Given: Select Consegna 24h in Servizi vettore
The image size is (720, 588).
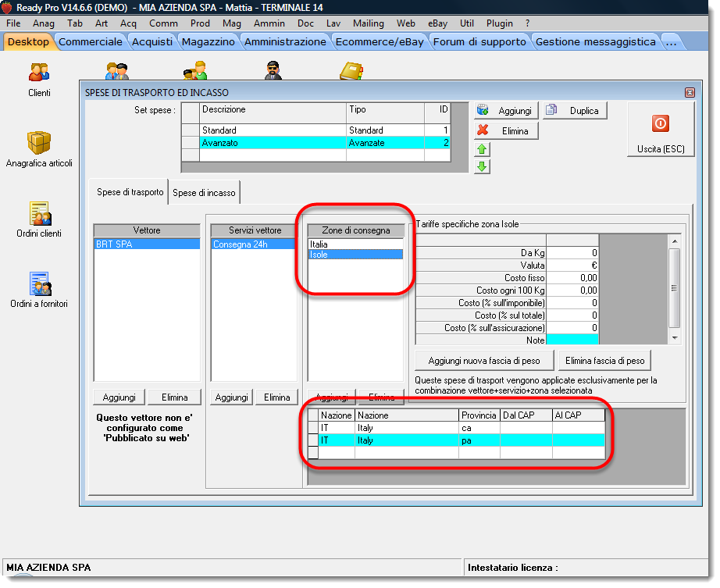Looking at the screenshot, I should coord(253,244).
